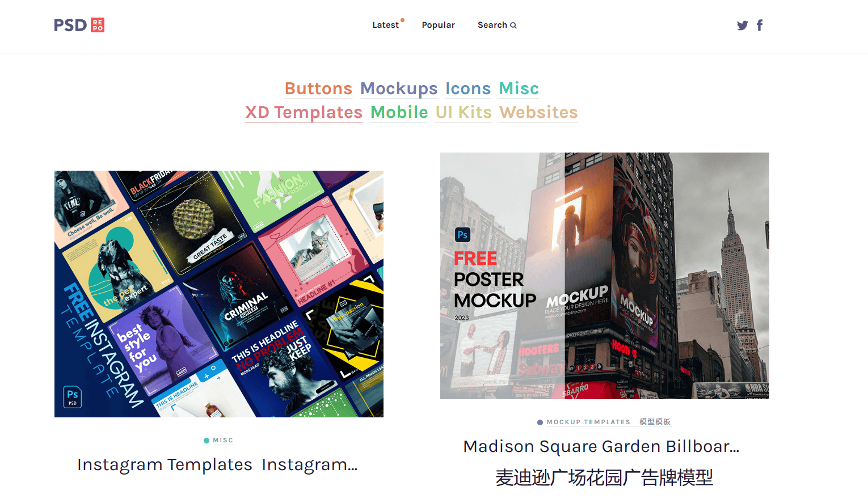The image size is (868, 503).
Task: Open the XD Templates category
Action: [x=304, y=112]
